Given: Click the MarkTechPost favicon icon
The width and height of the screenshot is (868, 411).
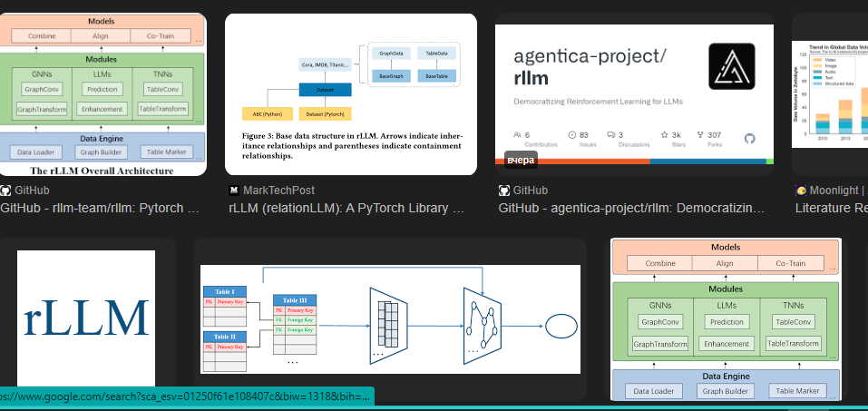Looking at the screenshot, I should click(x=234, y=191).
